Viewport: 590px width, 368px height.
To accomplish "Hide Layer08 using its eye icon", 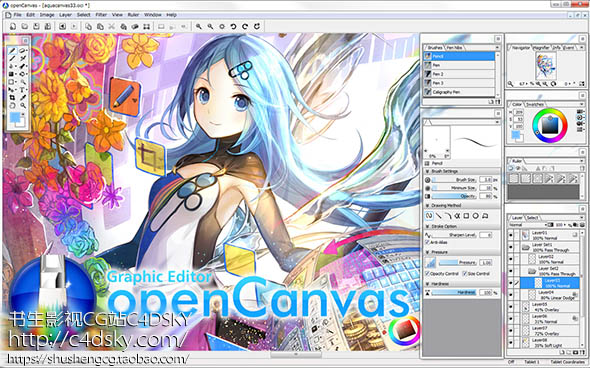I will pyautogui.click(x=511, y=342).
